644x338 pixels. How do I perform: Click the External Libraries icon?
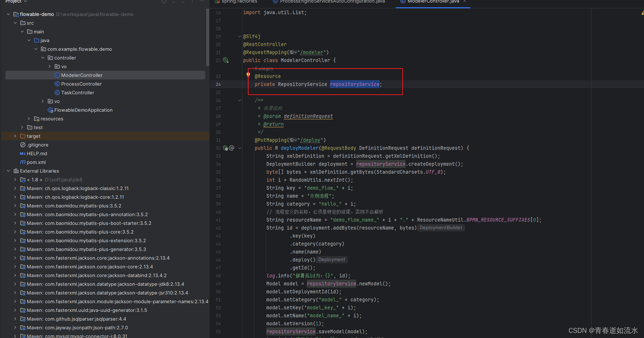coord(16,171)
